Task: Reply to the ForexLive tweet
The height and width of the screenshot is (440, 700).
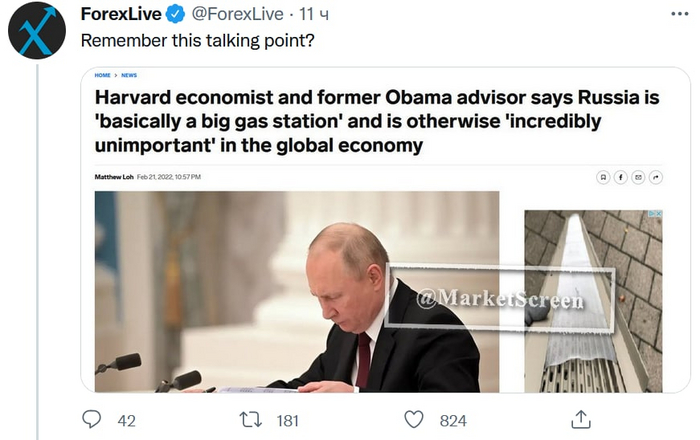Action: 92,420
